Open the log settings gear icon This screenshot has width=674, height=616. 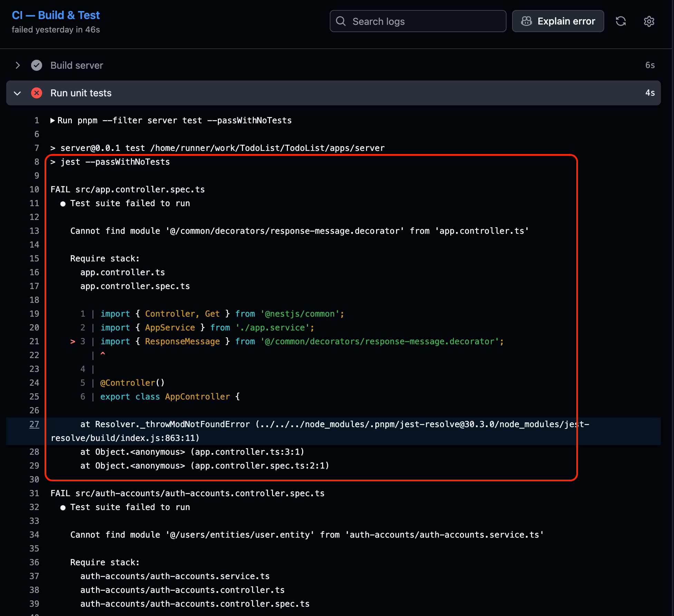click(x=649, y=21)
